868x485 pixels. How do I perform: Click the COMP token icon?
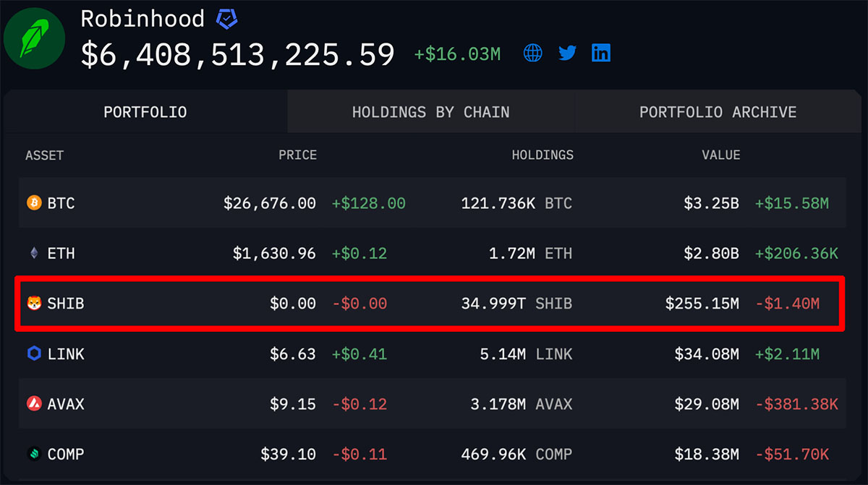(34, 454)
